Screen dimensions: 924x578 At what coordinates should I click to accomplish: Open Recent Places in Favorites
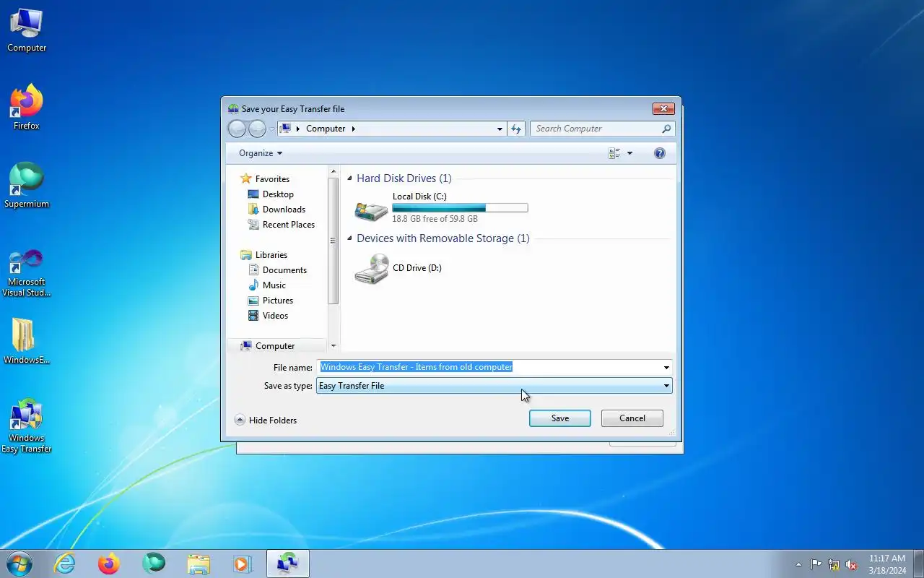[x=289, y=225]
